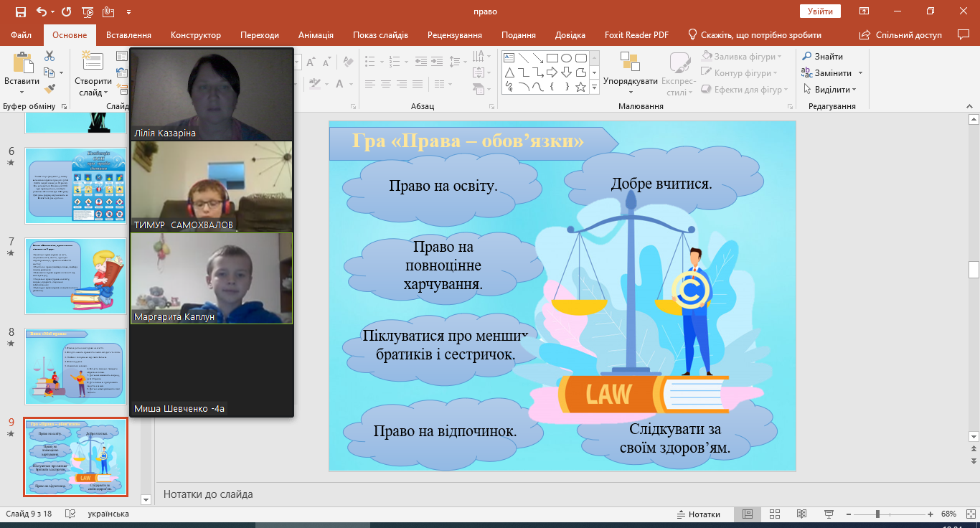Click zoom in plus button
Screen dimensions: 980x528
pyautogui.click(x=930, y=514)
